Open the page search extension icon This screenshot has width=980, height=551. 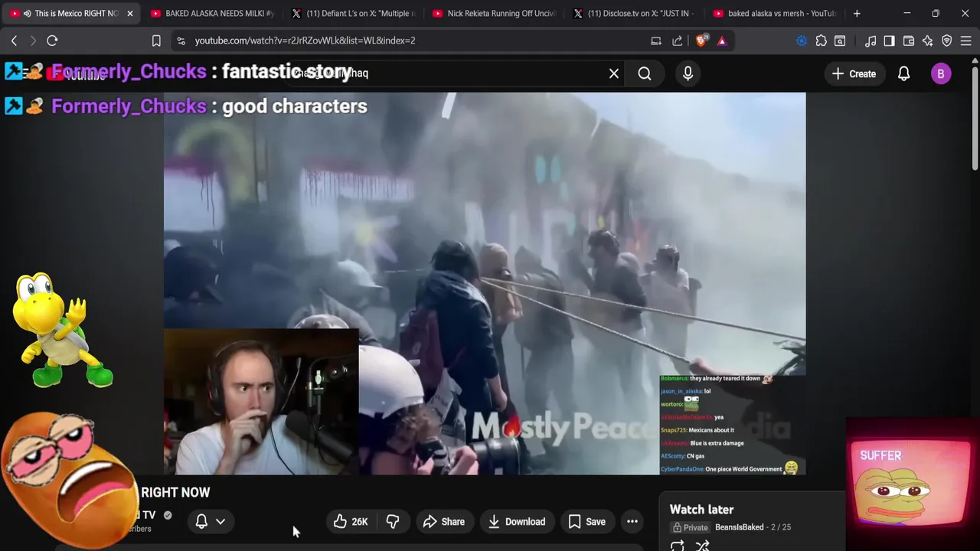[x=840, y=41]
